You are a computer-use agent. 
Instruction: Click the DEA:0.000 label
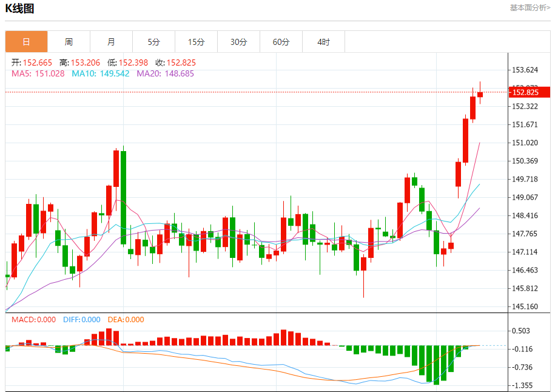pyautogui.click(x=126, y=319)
